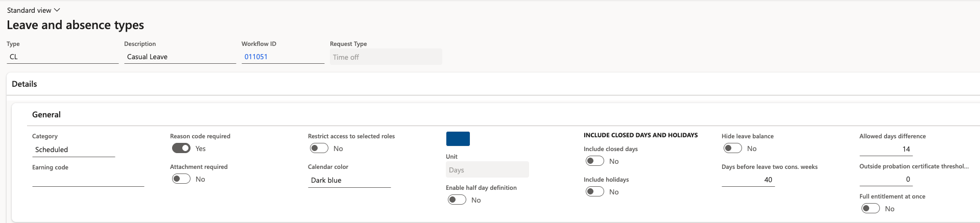The height and width of the screenshot is (223, 980).
Task: Turn on Include closed days toggle
Action: (595, 161)
